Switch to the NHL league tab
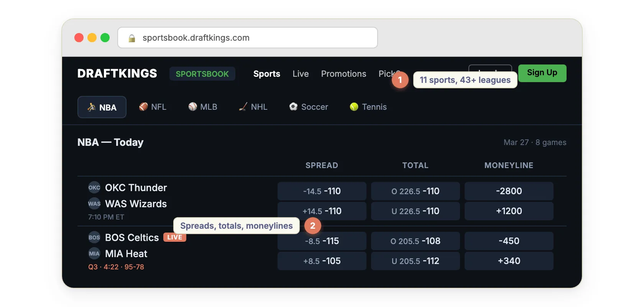Screen dimensions: 644x307 (x=253, y=107)
